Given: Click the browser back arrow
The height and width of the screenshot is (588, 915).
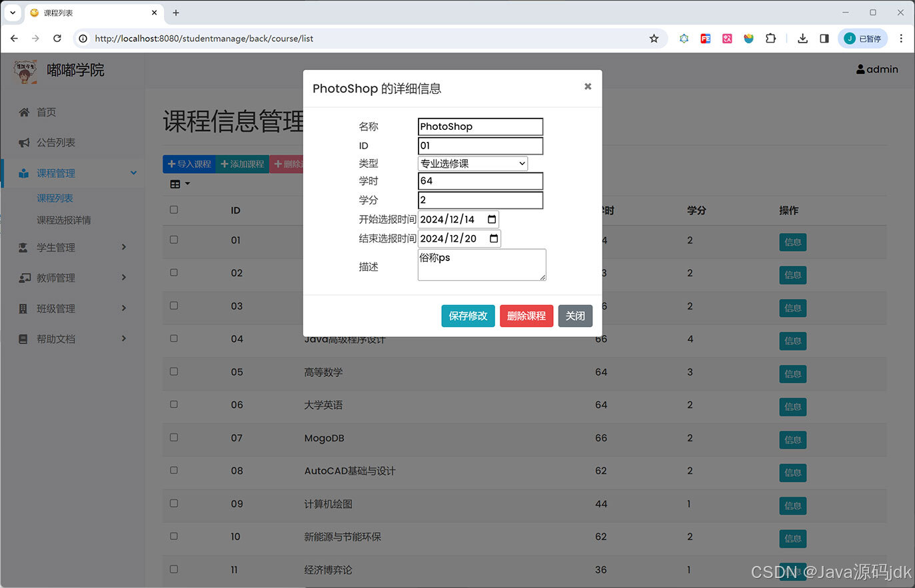Looking at the screenshot, I should [x=14, y=39].
